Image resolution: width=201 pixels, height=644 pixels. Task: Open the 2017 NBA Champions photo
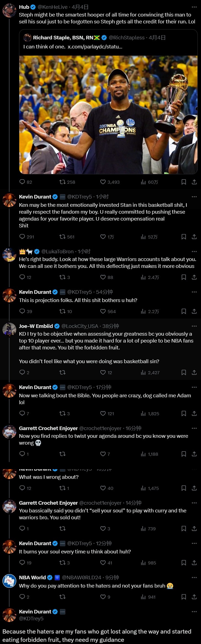108,115
